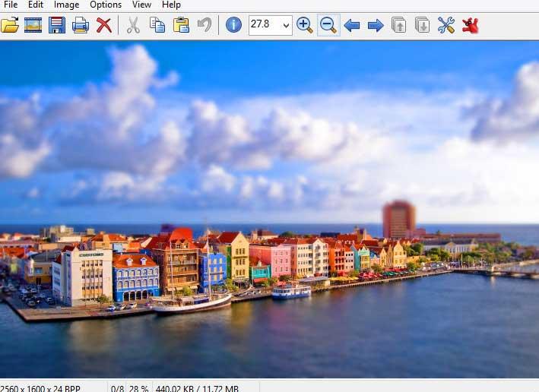Click the Zoom in magnifier icon
539x392 pixels.
(305, 25)
